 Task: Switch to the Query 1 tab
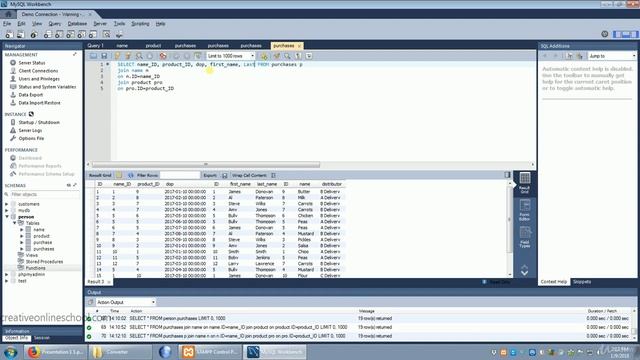pos(96,46)
